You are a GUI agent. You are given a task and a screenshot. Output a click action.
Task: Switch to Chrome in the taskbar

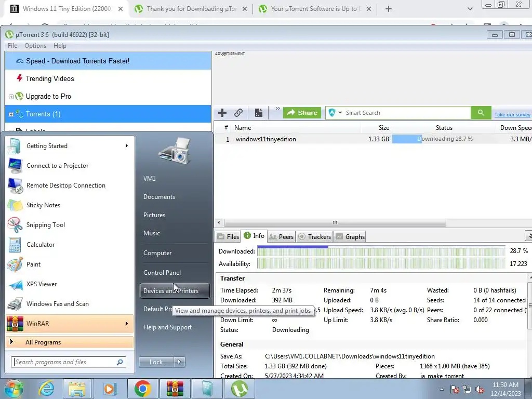click(142, 389)
